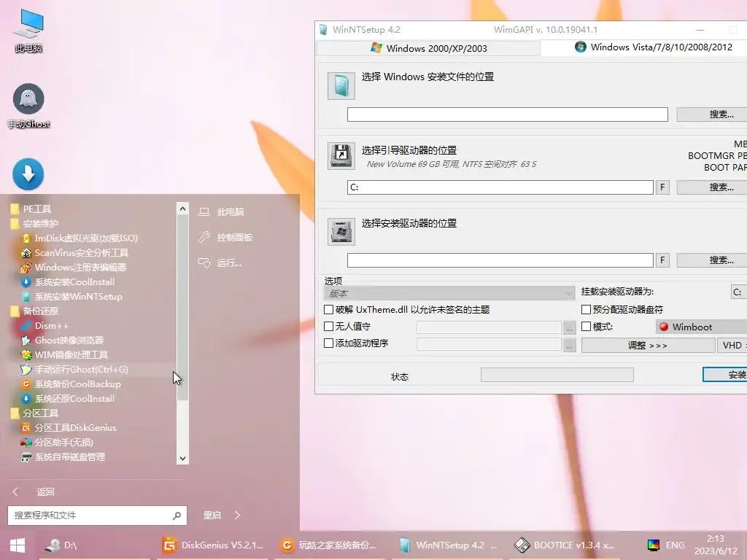The width and height of the screenshot is (747, 560).
Task: Expand the 重启 power options arrow
Action: (x=237, y=516)
